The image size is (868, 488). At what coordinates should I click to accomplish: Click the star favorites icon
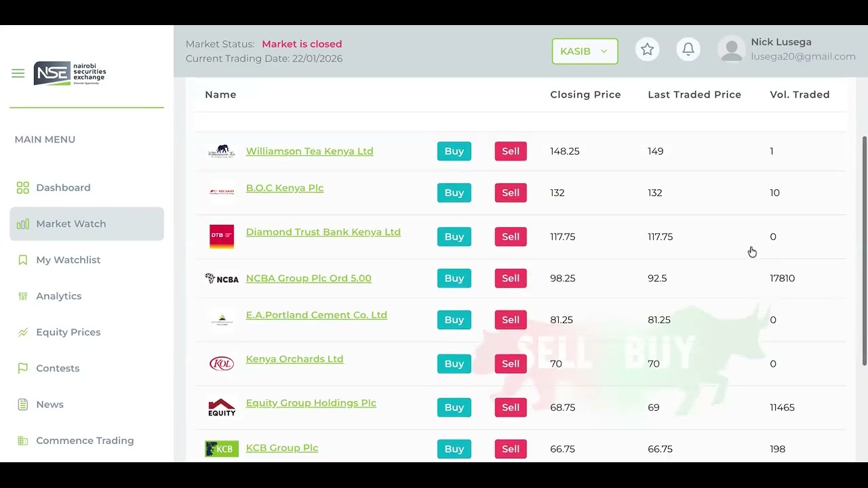coord(648,49)
